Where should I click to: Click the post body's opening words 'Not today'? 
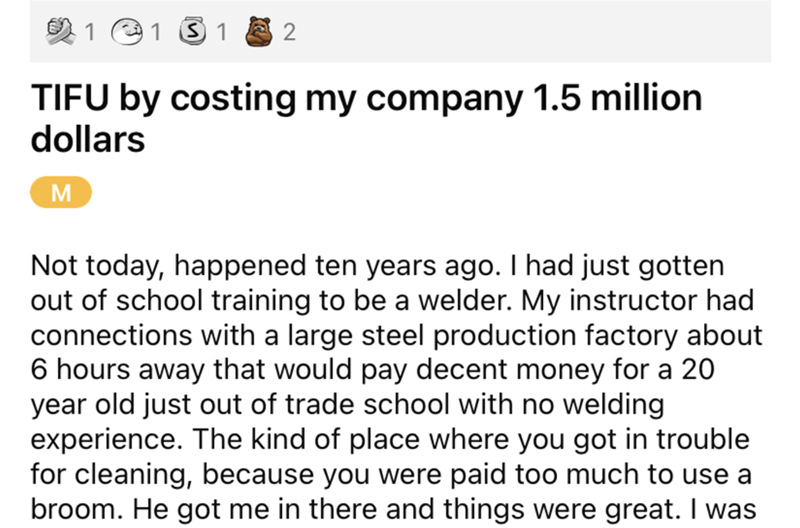point(85,267)
